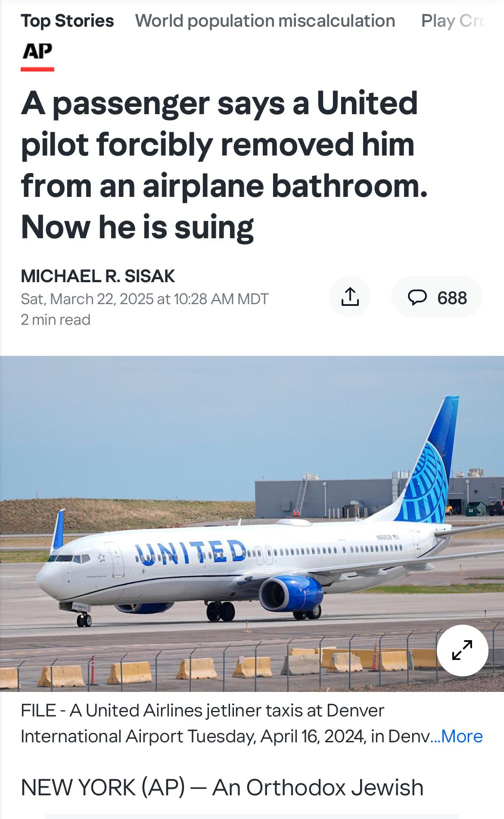Tap the United airplane photo
This screenshot has height=819, width=504.
(252, 524)
